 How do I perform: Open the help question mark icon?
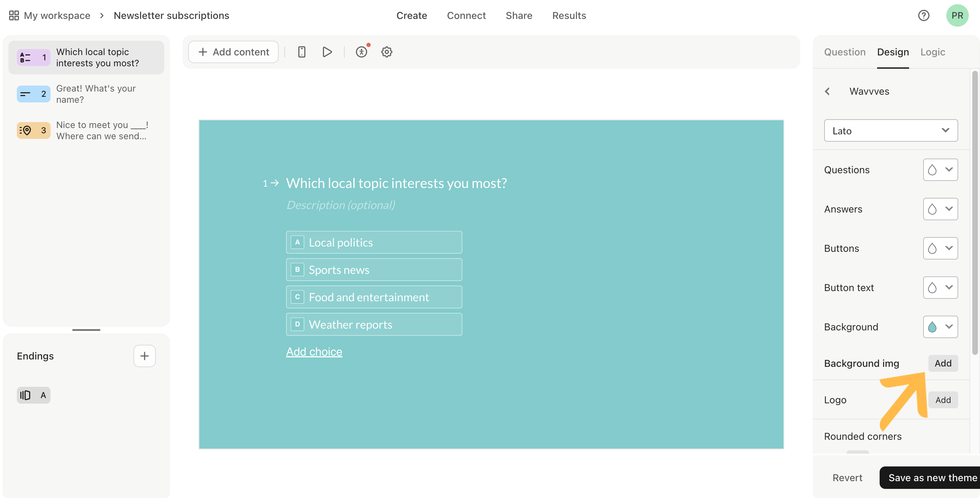click(923, 15)
